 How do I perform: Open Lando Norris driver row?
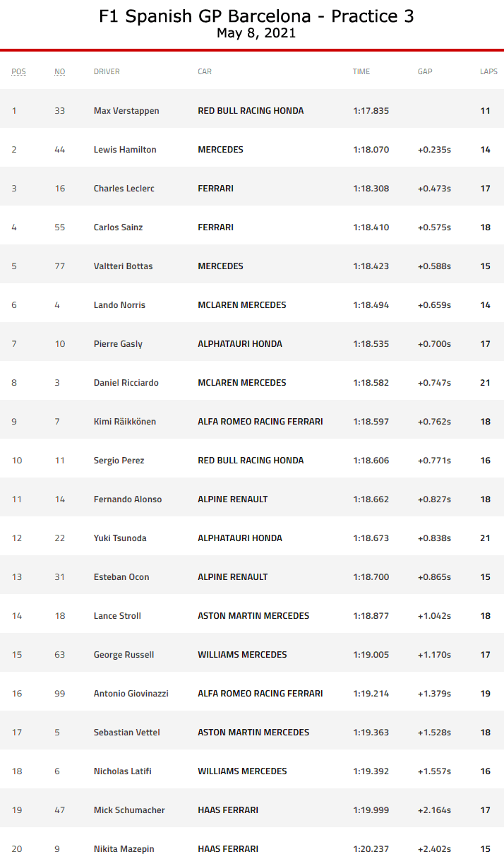[119, 305]
